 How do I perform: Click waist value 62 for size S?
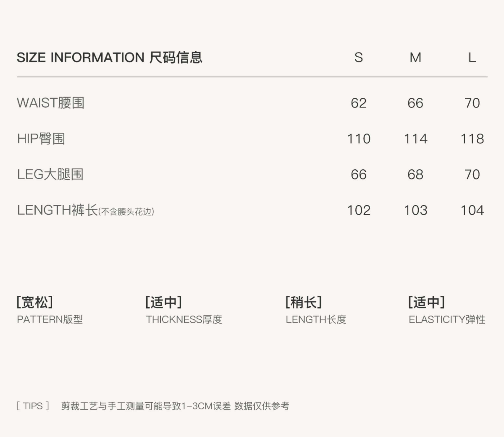358,103
